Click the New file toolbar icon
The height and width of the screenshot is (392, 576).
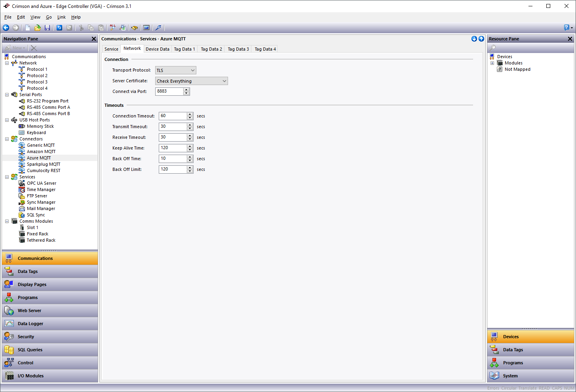28,28
